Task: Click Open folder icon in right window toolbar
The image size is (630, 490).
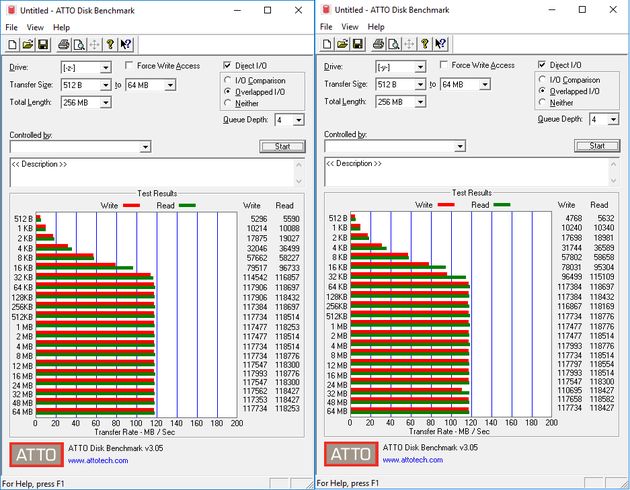Action: tap(342, 43)
